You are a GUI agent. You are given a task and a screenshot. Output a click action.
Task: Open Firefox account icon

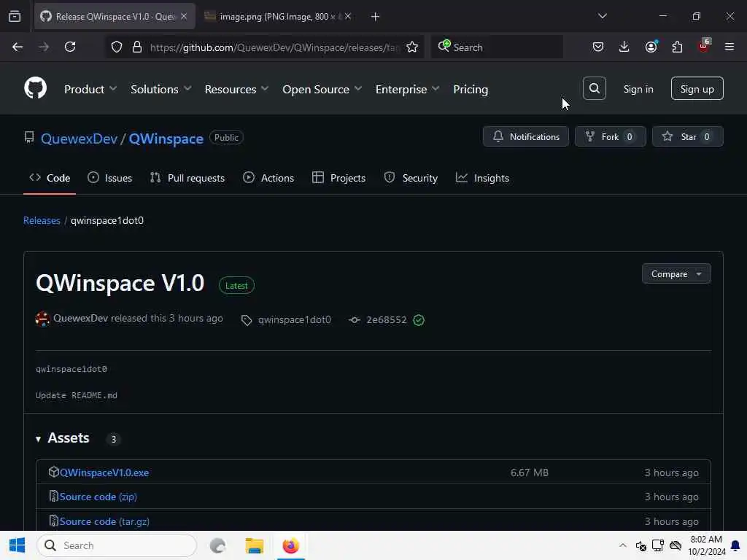tap(651, 47)
